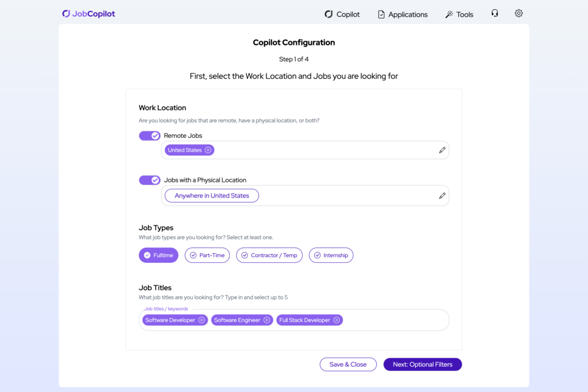This screenshot has width=588, height=392.
Task: Disable the Remote Jobs toggle
Action: 149,135
